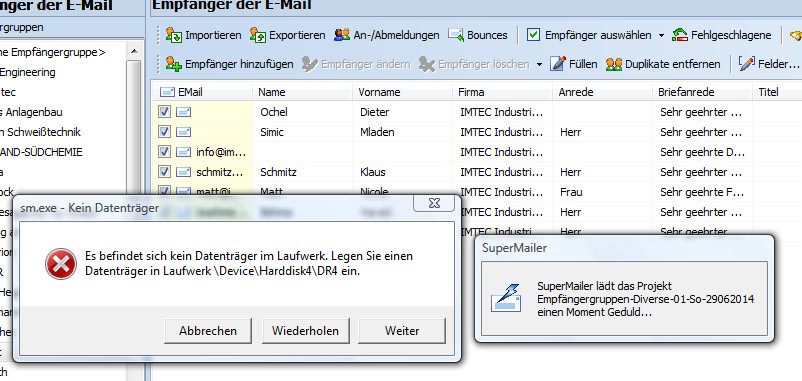The height and width of the screenshot is (381, 802).
Task: Toggle checkbox for Matt Nicole row
Action: point(164,191)
